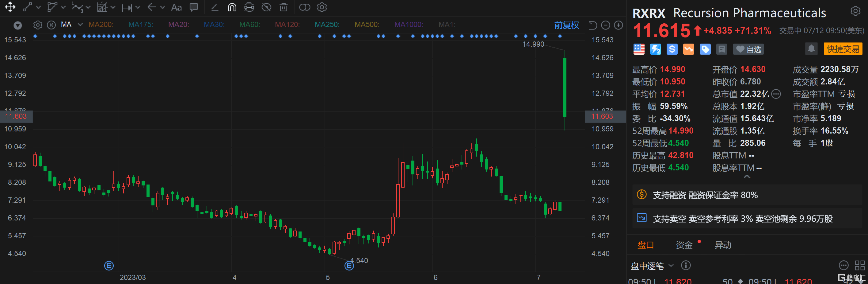Expand the trend line tool options
This screenshot has height=284, width=868.
coord(38,7)
